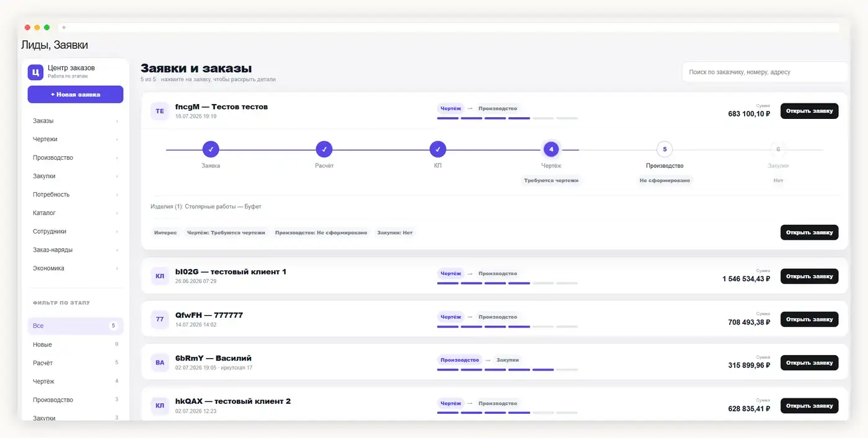
Task: Open the Экономика sidebar item
Action: pyautogui.click(x=76, y=268)
